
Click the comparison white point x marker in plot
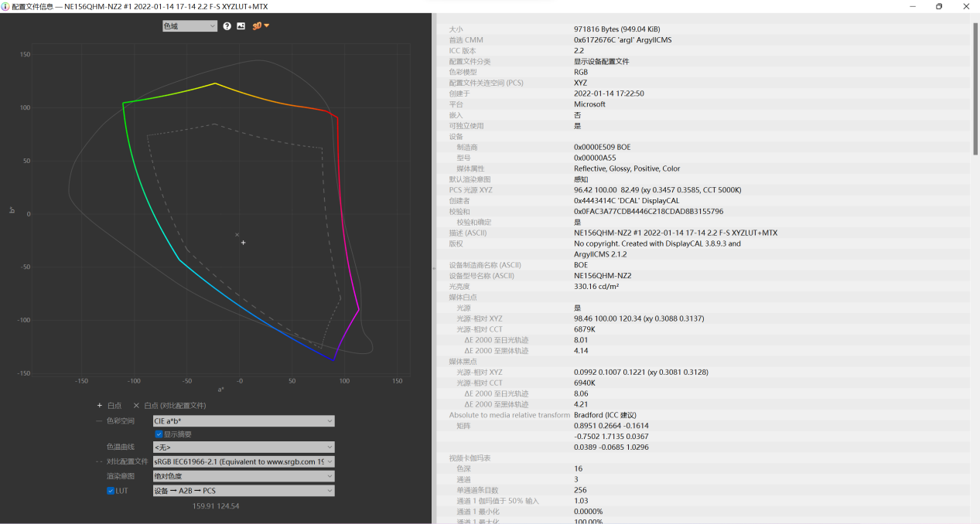237,234
